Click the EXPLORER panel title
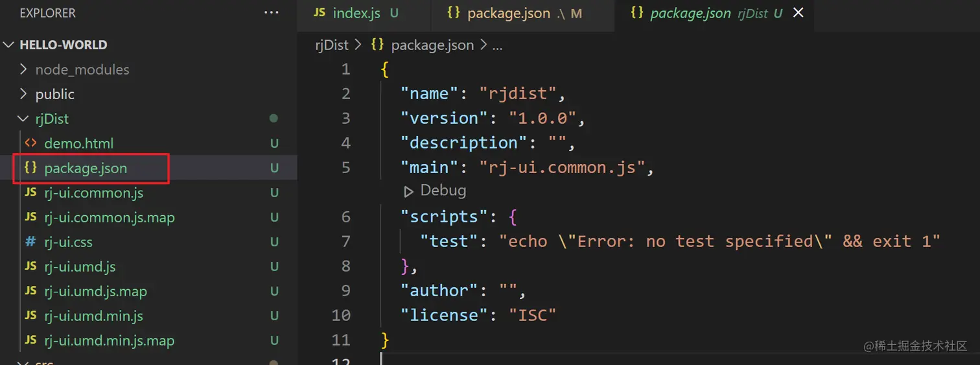The width and height of the screenshot is (980, 365). pos(47,13)
